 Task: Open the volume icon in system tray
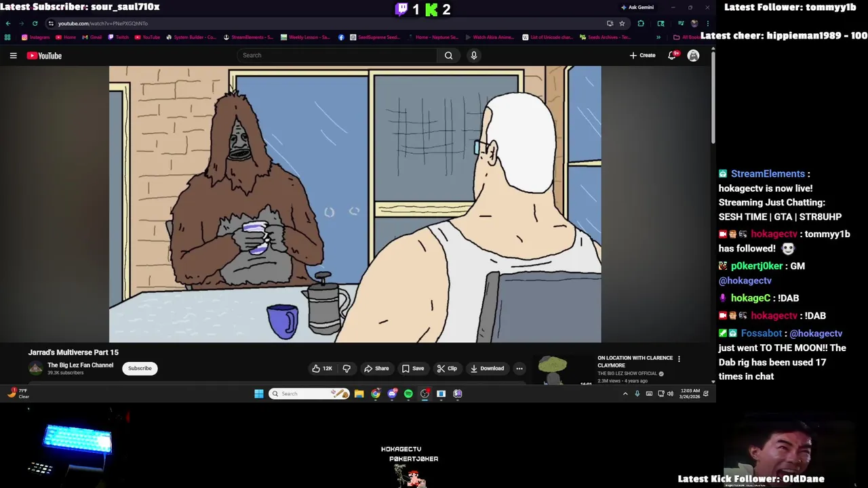point(670,394)
